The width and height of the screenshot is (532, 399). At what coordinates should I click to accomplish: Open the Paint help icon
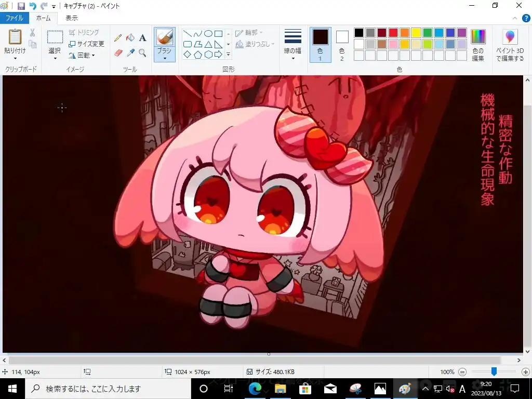click(x=526, y=18)
